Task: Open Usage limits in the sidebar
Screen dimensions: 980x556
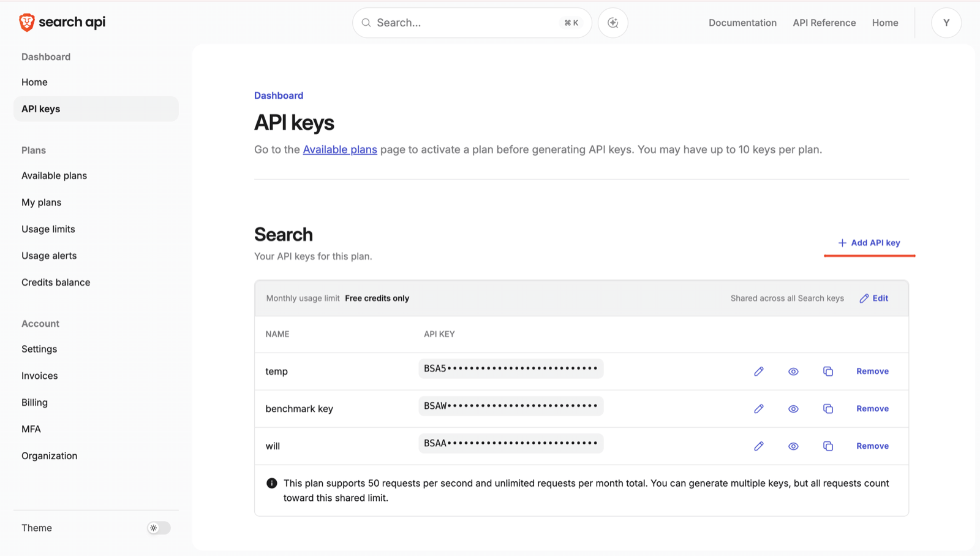Action: [48, 229]
